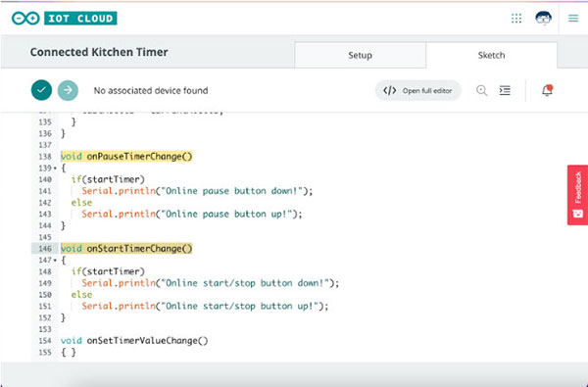Click the else keyword on line 142
This screenshot has height=387, width=588.
pos(81,203)
